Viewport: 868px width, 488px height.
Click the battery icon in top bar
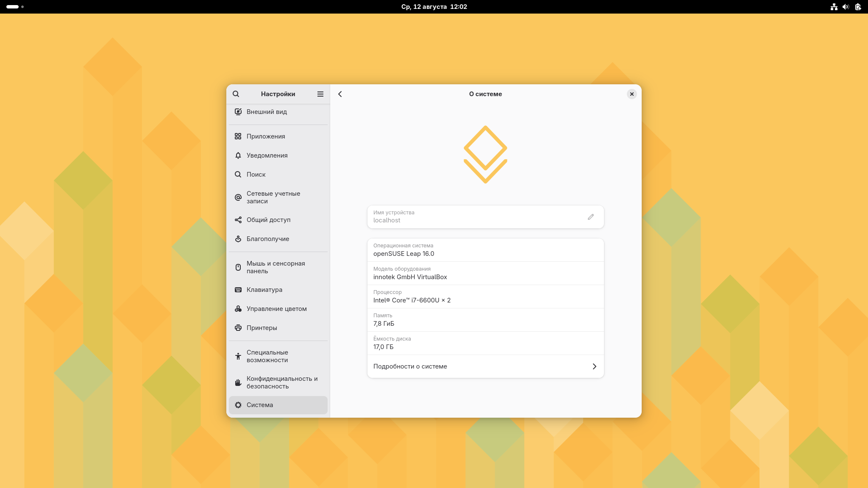(858, 7)
